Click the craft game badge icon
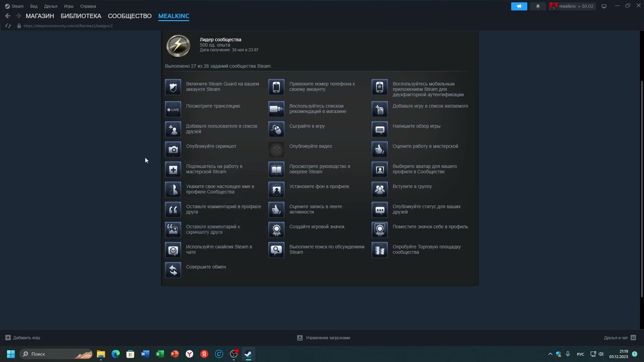Image resolution: width=644 pixels, height=362 pixels. tap(276, 230)
